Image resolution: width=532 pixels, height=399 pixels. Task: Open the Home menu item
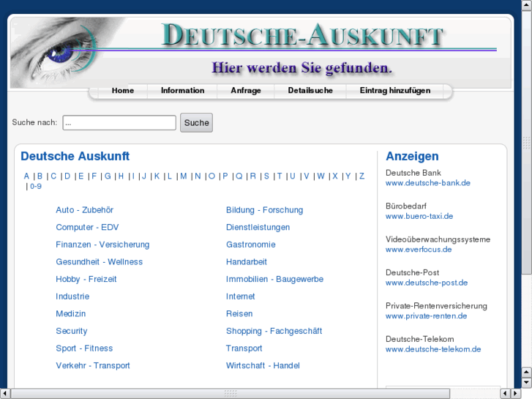coord(123,91)
